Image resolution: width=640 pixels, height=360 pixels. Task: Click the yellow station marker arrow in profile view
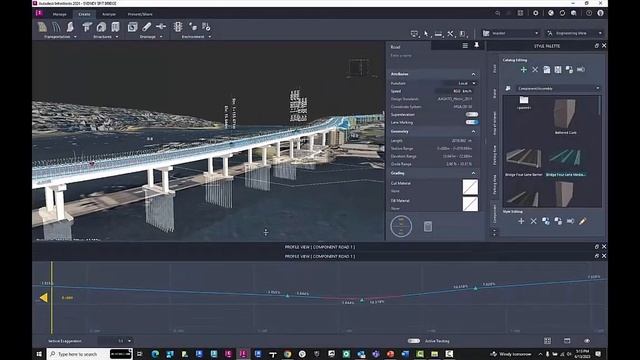pyautogui.click(x=43, y=298)
